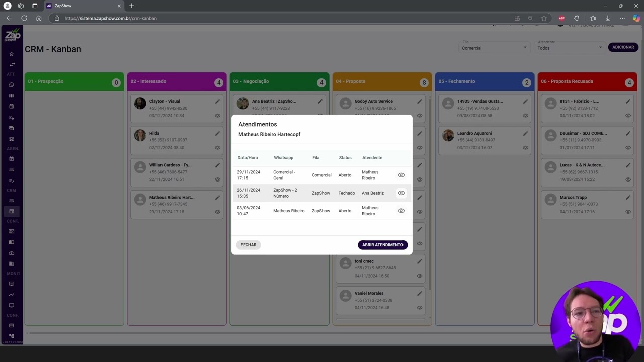Viewport: 644px width, 362px height.
Task: Click the eye icon on the Deusimar - SDJ card
Action: (x=628, y=147)
